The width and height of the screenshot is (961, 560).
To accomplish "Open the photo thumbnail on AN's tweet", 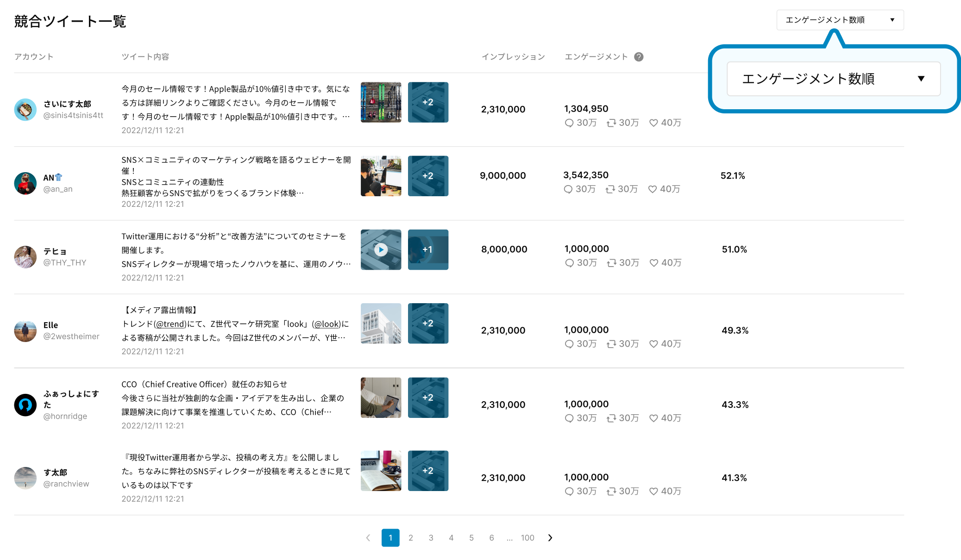I will (x=381, y=176).
